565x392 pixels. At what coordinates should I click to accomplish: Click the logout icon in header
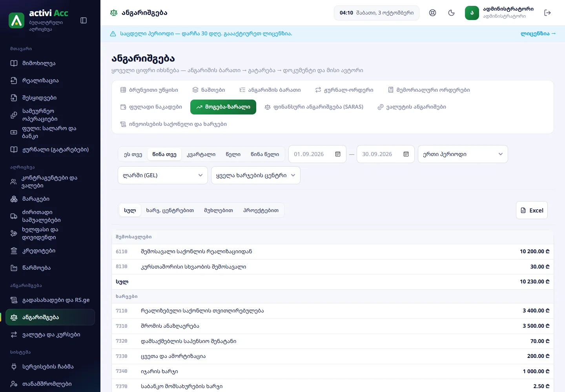548,13
